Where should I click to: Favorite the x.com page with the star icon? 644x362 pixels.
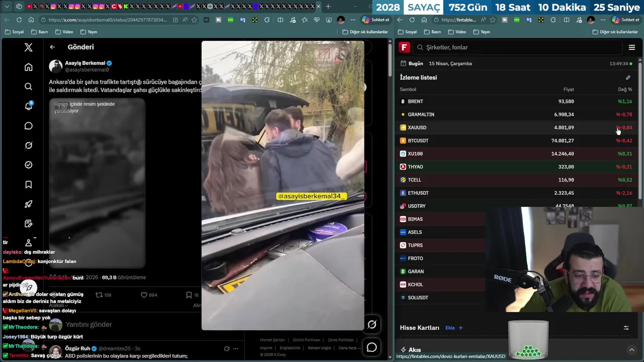click(194, 20)
